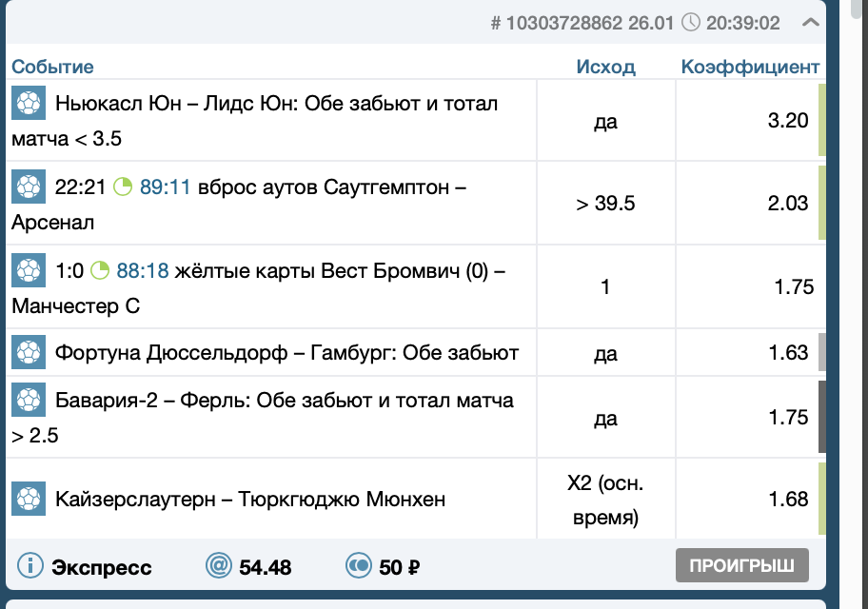Click the ПРОИГРЫШ status button

coord(741,565)
